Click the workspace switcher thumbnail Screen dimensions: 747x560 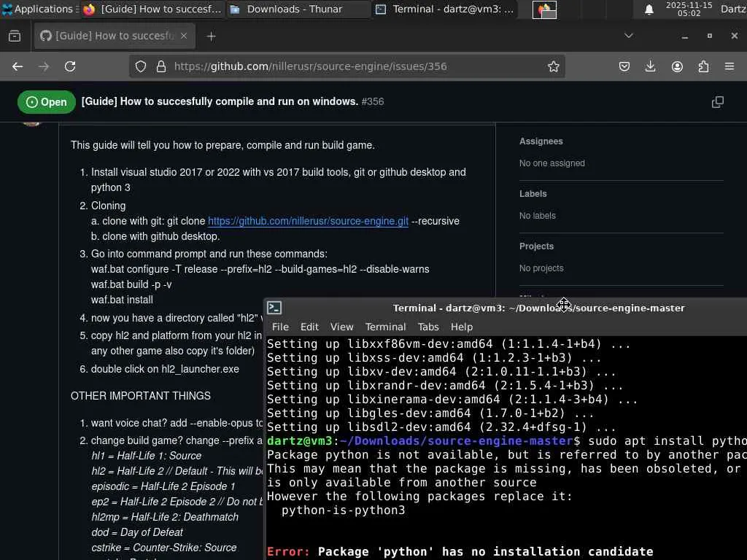(544, 9)
